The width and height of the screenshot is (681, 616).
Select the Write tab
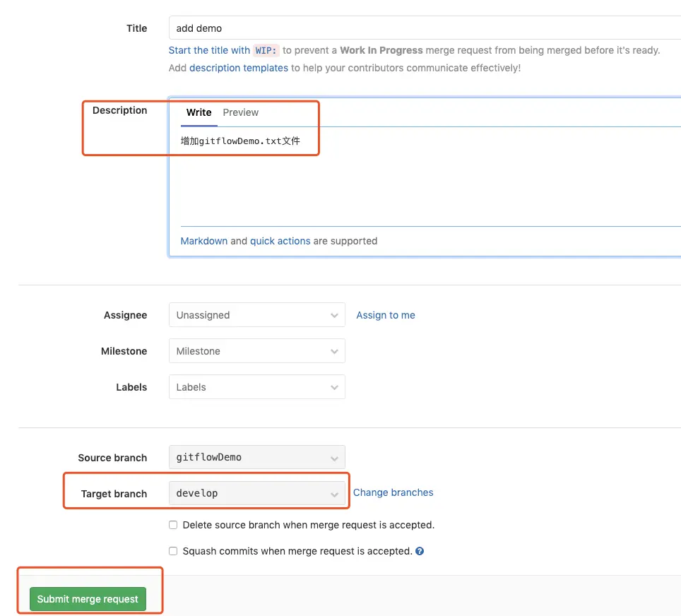click(199, 112)
